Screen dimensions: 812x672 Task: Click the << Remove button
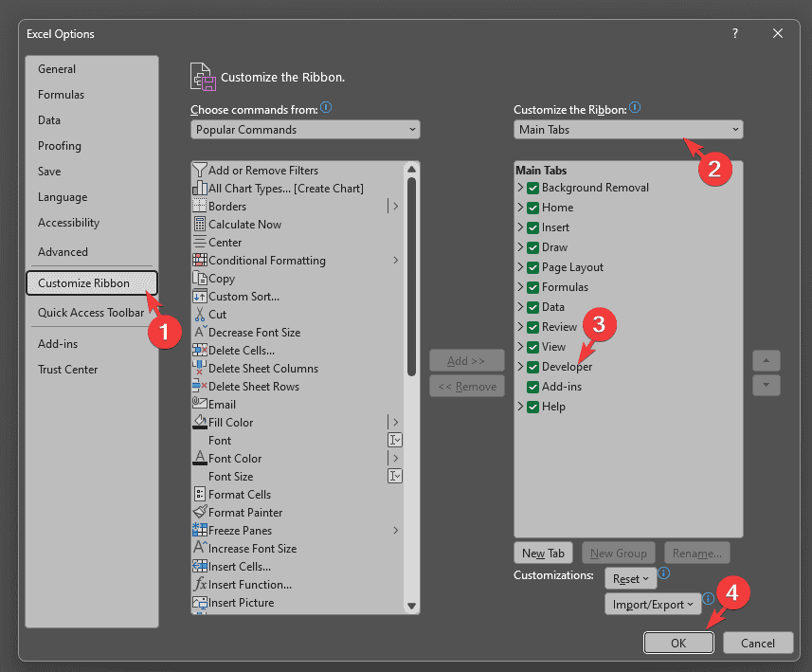(x=466, y=386)
